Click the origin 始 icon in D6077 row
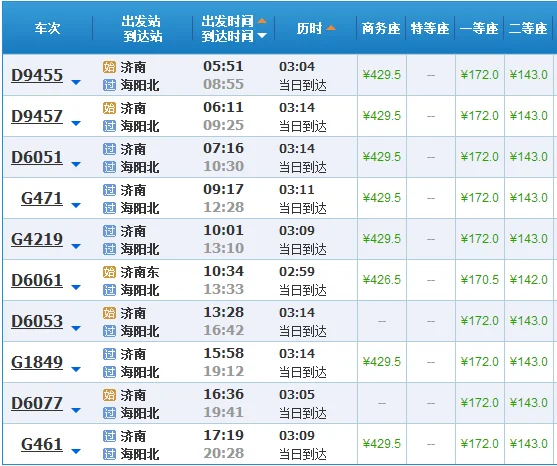Screen dimensions: 557x466 109,395
